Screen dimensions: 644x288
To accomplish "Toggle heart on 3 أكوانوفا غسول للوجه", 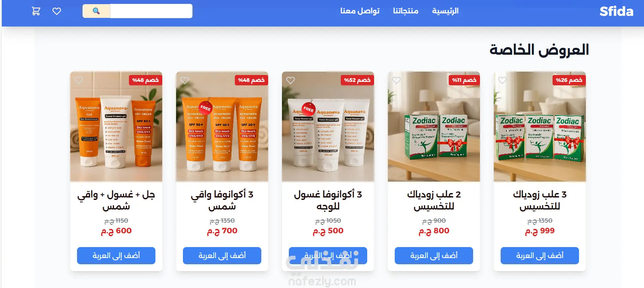I will [291, 80].
